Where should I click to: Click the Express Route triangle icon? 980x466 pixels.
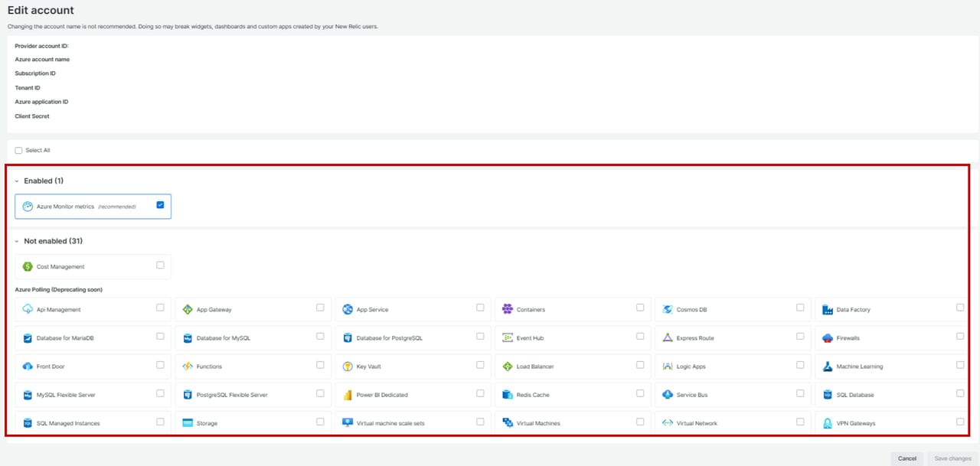[668, 338]
